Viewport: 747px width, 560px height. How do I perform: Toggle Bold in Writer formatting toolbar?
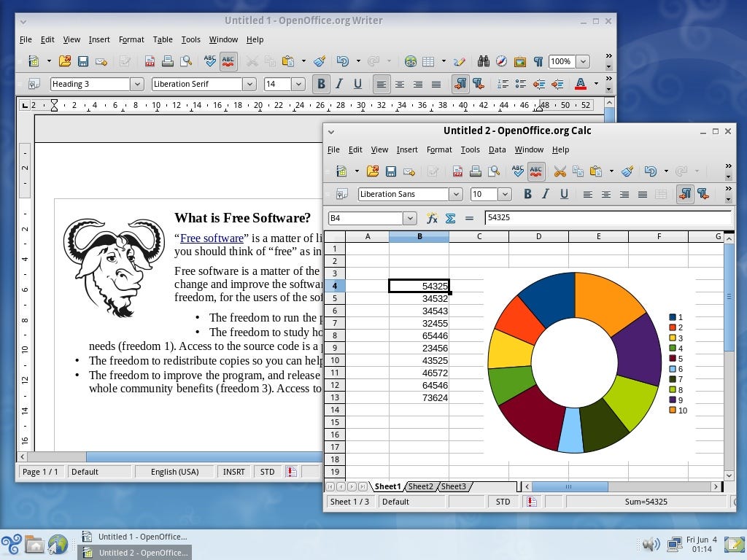[x=321, y=84]
